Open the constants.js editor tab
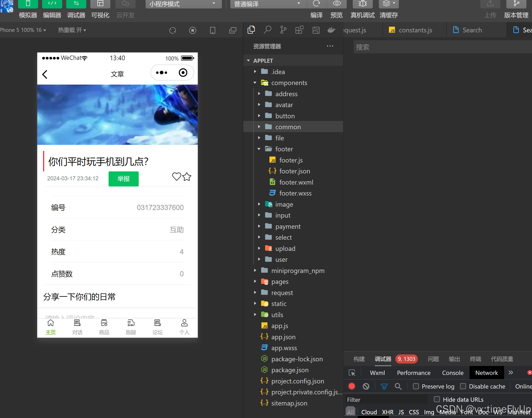 (415, 30)
